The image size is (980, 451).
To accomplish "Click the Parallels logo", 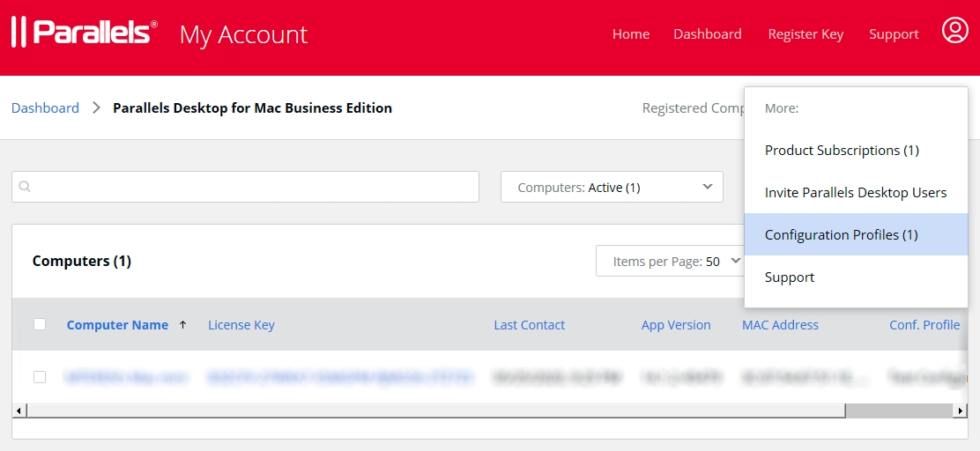I will [x=85, y=33].
